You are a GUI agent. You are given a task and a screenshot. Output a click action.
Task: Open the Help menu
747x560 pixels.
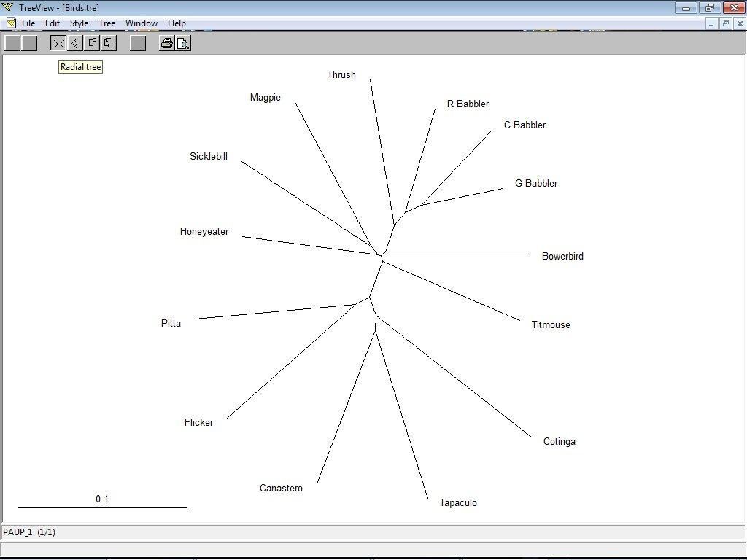tap(177, 23)
